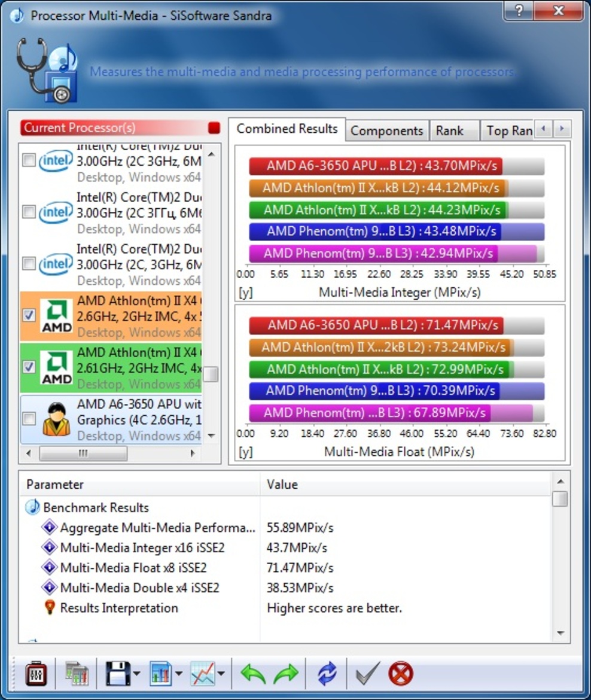Click the Benchmark Results music note icon
Screen dimensions: 591x700
32,507
